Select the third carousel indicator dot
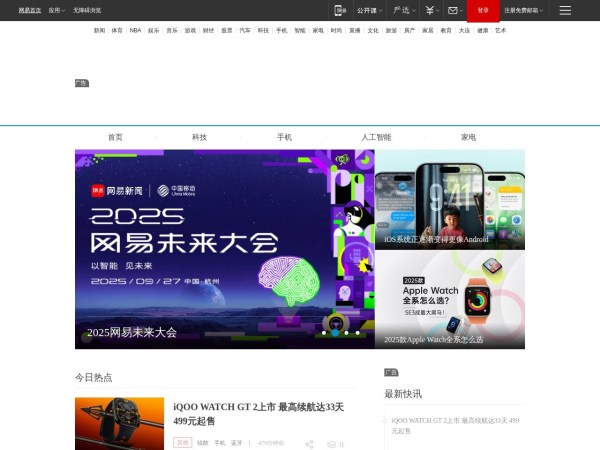 click(x=346, y=333)
